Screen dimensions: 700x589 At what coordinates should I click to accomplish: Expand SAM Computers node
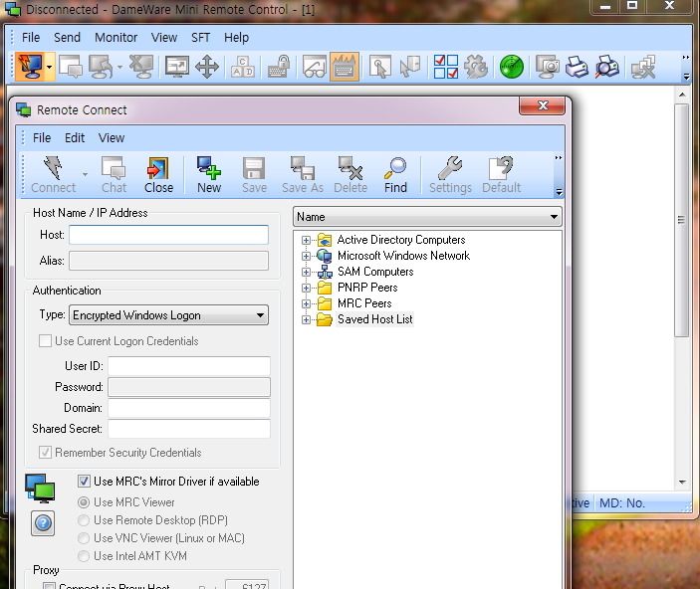[x=306, y=273]
